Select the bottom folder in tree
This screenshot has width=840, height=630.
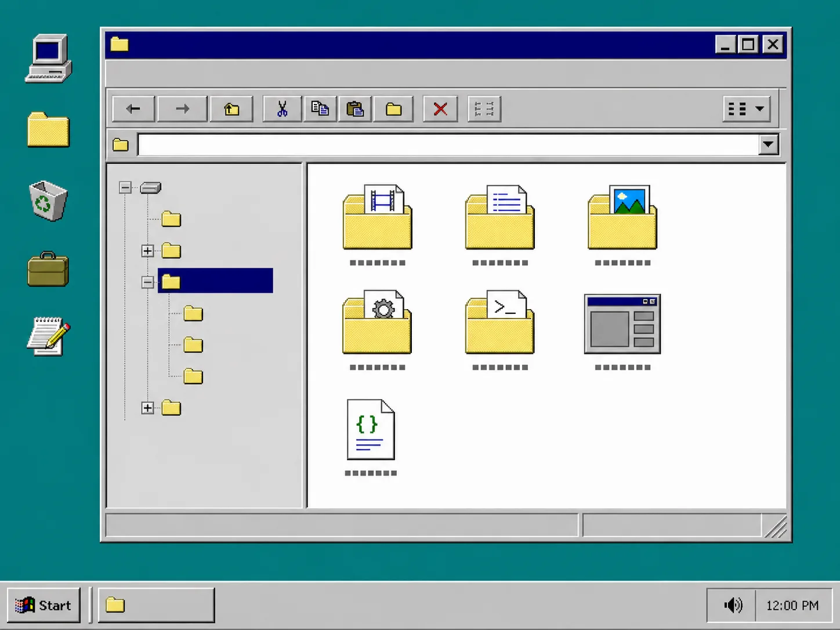pos(171,408)
